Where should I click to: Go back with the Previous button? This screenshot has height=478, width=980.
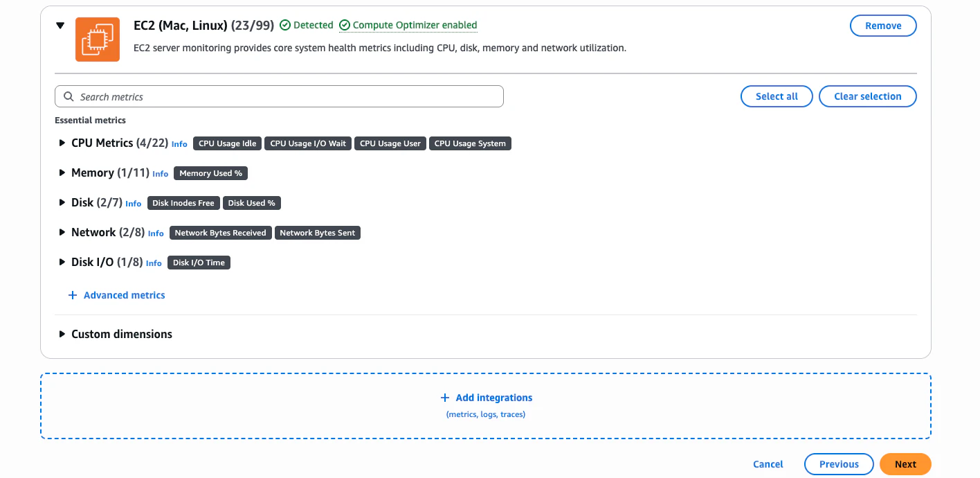click(839, 464)
